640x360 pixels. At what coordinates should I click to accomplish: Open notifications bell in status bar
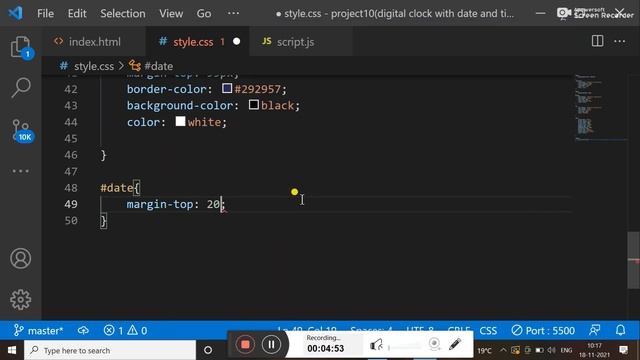pos(620,330)
